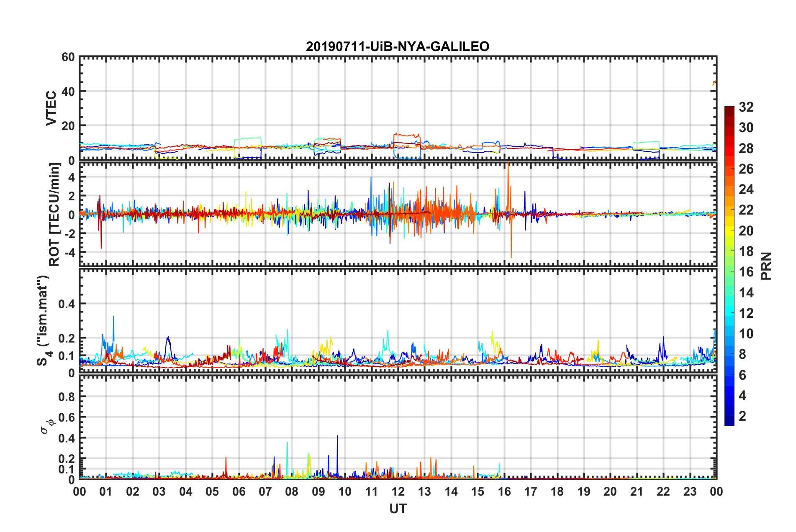Select hour tick "09" on UT axis
Screen dimensions: 796x532
[318, 492]
